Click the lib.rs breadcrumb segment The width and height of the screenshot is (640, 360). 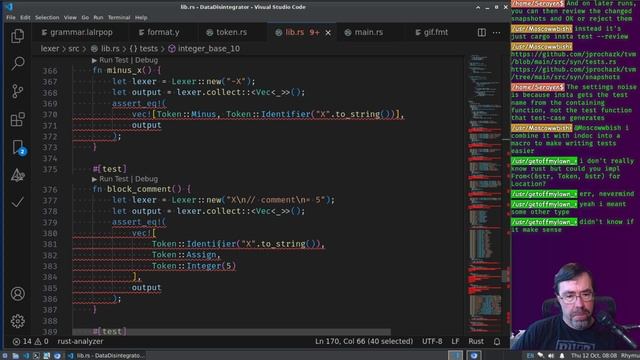(106, 49)
